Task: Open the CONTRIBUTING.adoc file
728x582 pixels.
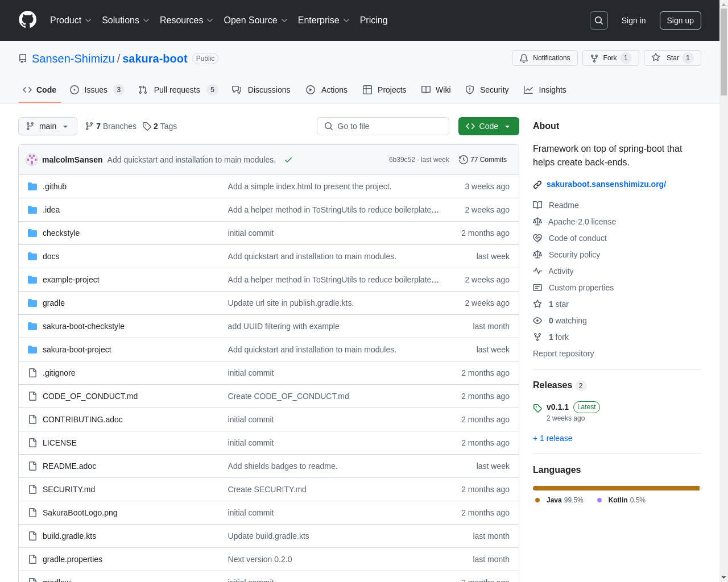Action: 82,419
